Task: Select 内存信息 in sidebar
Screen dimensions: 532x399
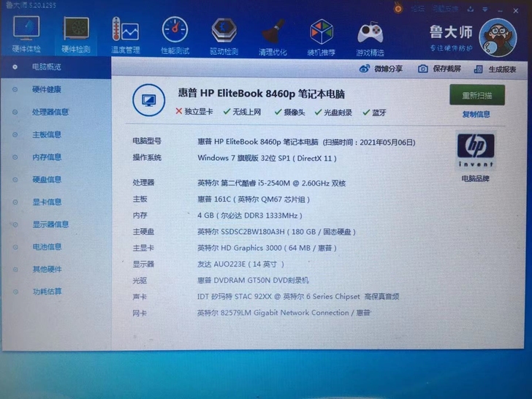Action: 47,157
